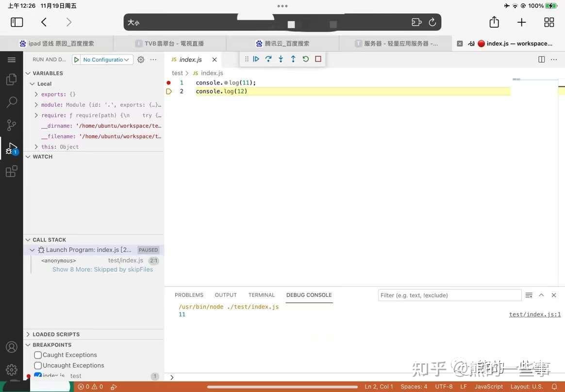The width and height of the screenshot is (565, 392).
Task: Stop debugging with the red stop icon
Action: click(x=318, y=59)
